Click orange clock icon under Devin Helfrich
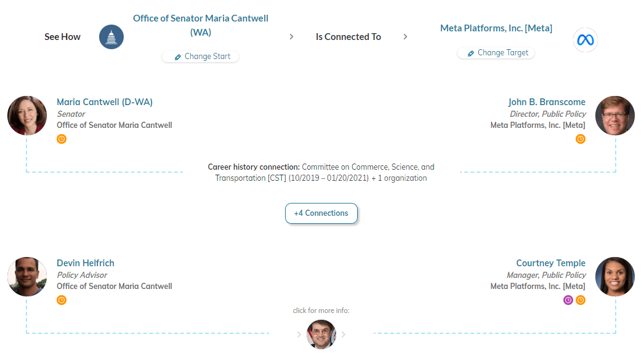 (x=62, y=300)
